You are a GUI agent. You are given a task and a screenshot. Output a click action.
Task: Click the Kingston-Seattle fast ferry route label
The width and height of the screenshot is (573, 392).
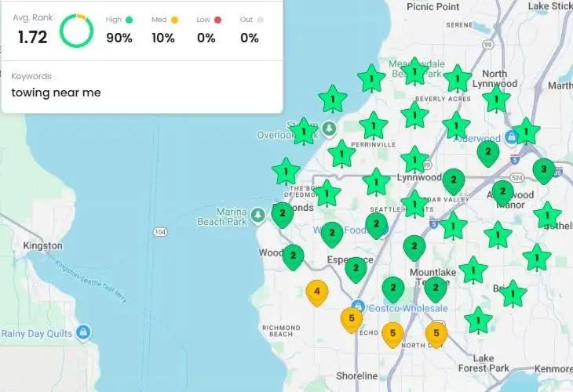[91, 281]
